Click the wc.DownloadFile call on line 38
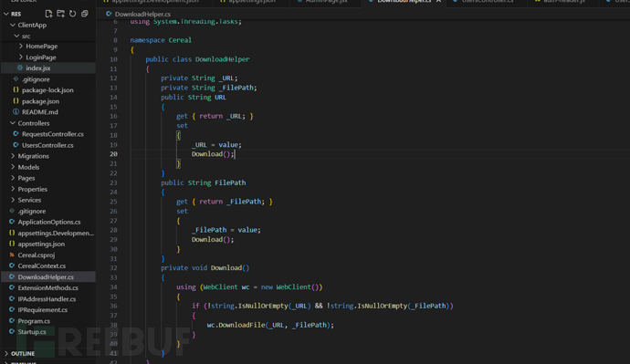 click(x=270, y=325)
